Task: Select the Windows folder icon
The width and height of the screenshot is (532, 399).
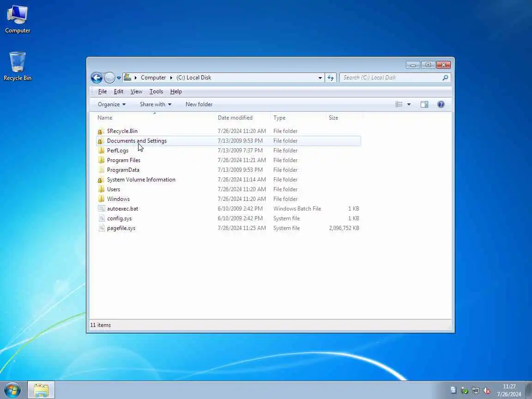Action: pyautogui.click(x=101, y=199)
